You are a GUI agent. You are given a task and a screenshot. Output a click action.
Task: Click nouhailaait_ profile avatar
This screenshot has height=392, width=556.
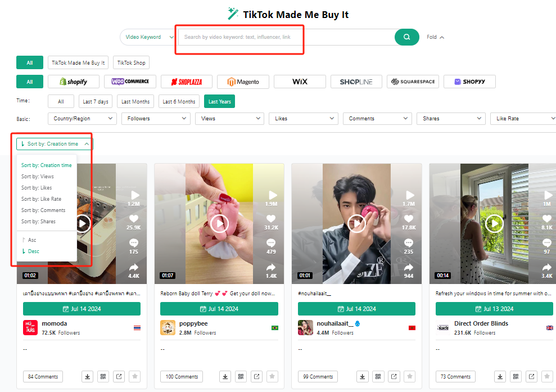point(305,327)
